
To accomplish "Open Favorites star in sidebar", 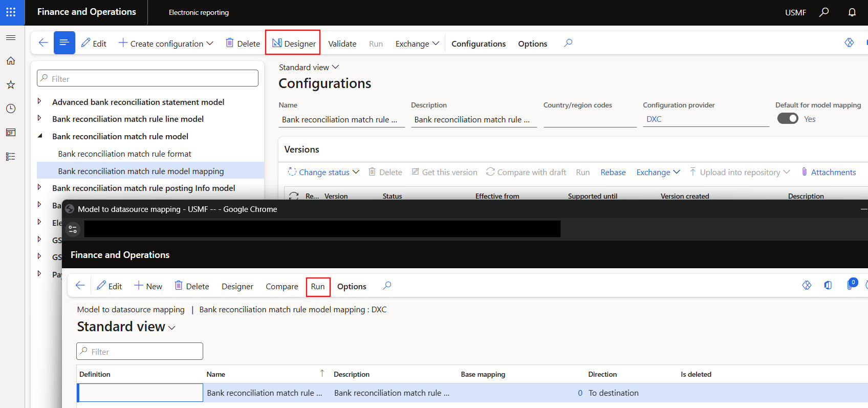I will click(x=11, y=84).
